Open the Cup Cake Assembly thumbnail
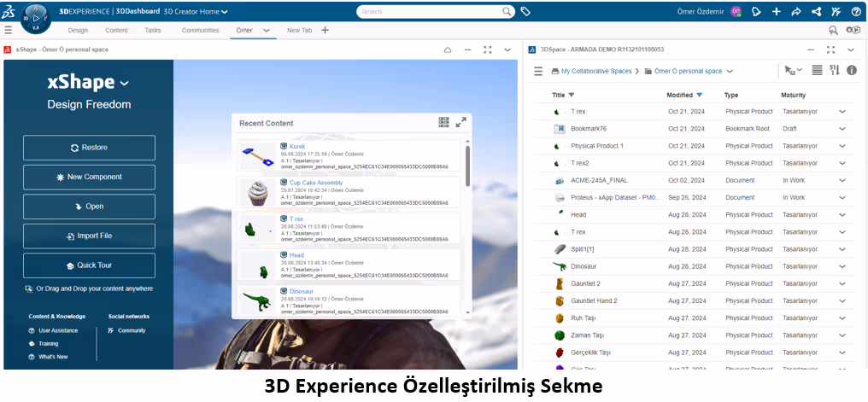 coord(257,192)
